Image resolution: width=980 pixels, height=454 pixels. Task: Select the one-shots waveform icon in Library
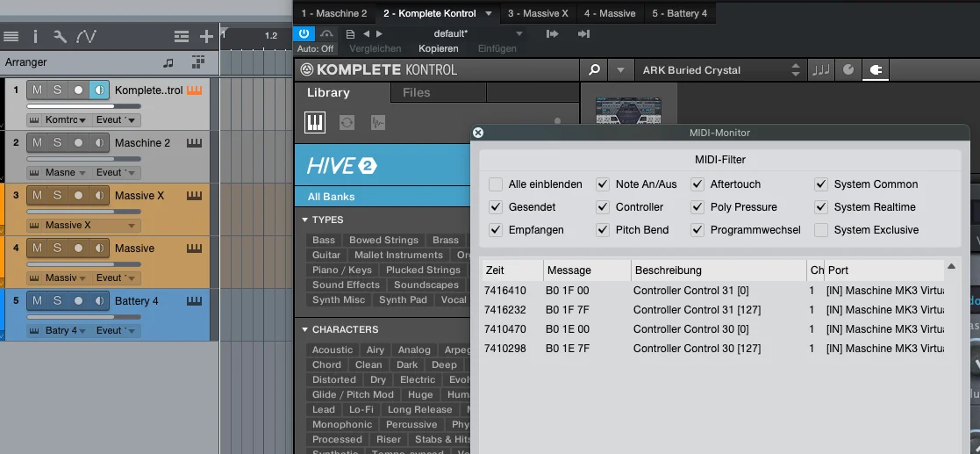(x=378, y=123)
